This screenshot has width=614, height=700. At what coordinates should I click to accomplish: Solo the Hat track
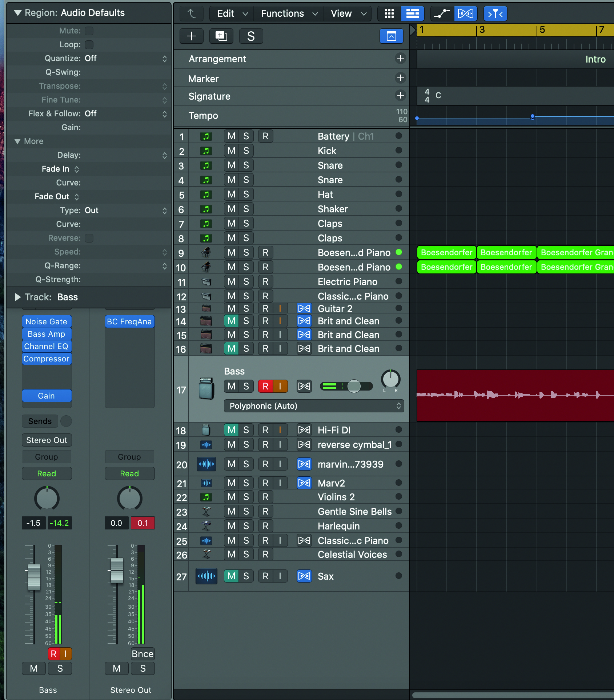coord(246,194)
